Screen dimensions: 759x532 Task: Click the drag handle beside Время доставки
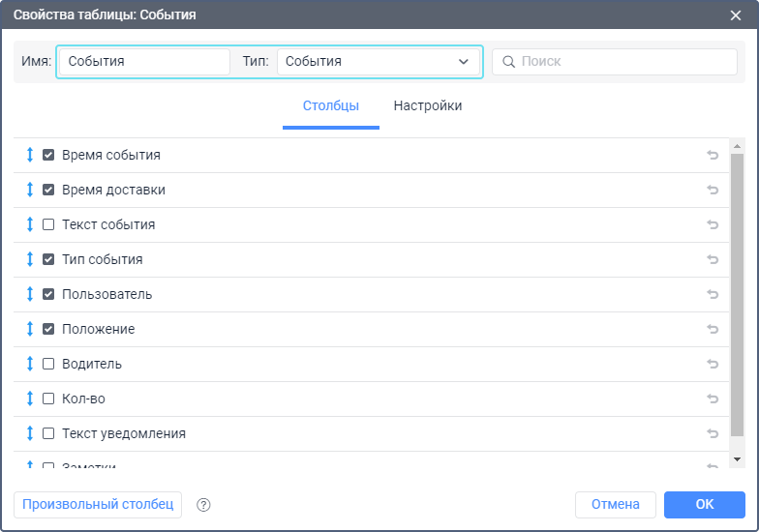pyautogui.click(x=30, y=190)
